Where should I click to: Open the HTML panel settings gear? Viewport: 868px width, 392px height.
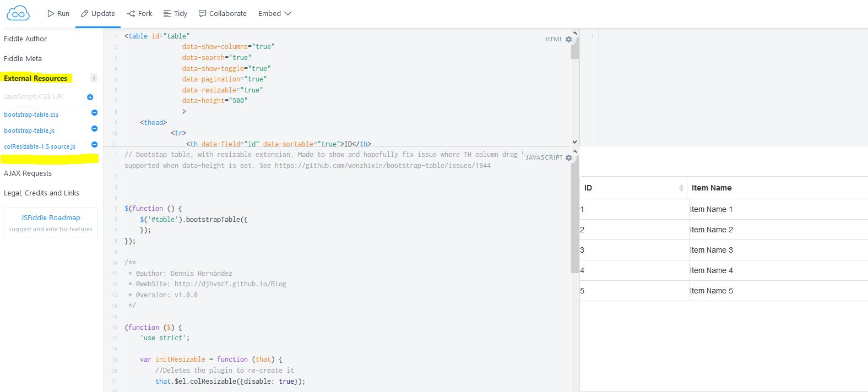(x=569, y=39)
